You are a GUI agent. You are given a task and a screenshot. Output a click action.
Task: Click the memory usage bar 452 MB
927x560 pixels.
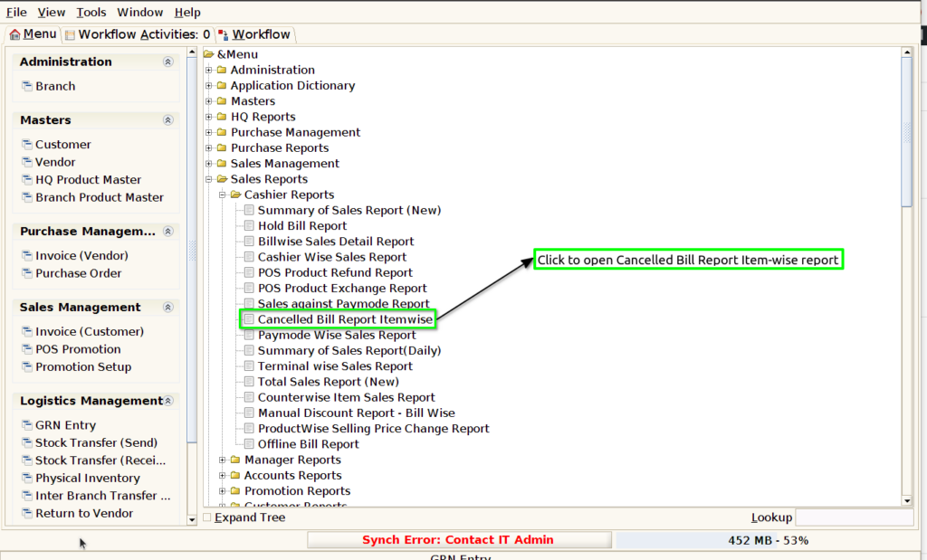768,540
